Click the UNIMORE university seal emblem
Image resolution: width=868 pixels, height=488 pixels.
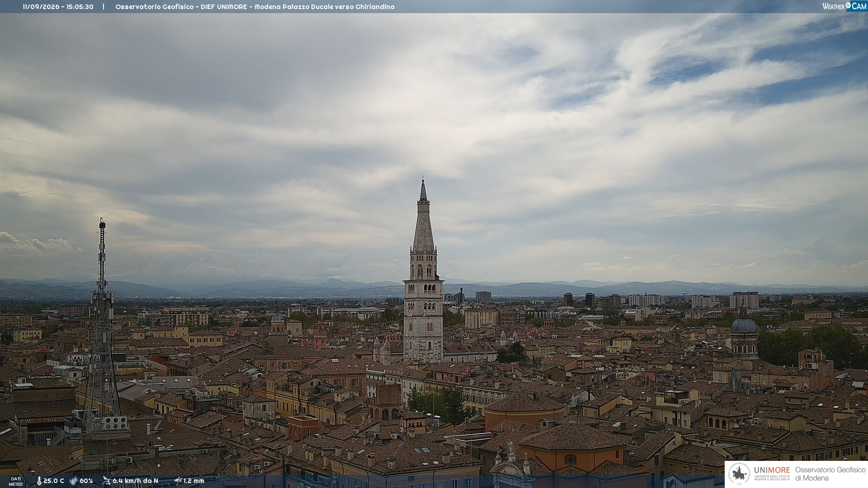(x=739, y=474)
